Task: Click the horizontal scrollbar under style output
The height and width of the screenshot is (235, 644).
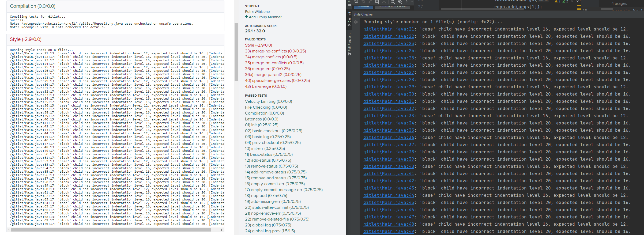Action: [111, 230]
